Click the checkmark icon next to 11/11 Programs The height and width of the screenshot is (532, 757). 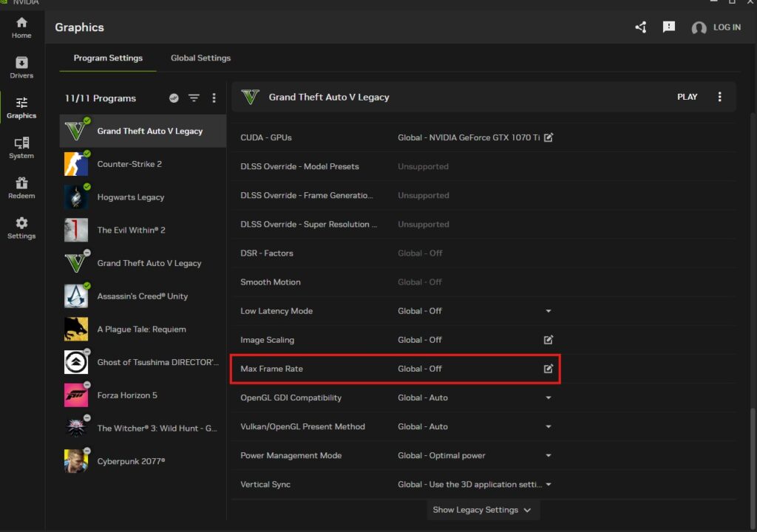tap(174, 98)
